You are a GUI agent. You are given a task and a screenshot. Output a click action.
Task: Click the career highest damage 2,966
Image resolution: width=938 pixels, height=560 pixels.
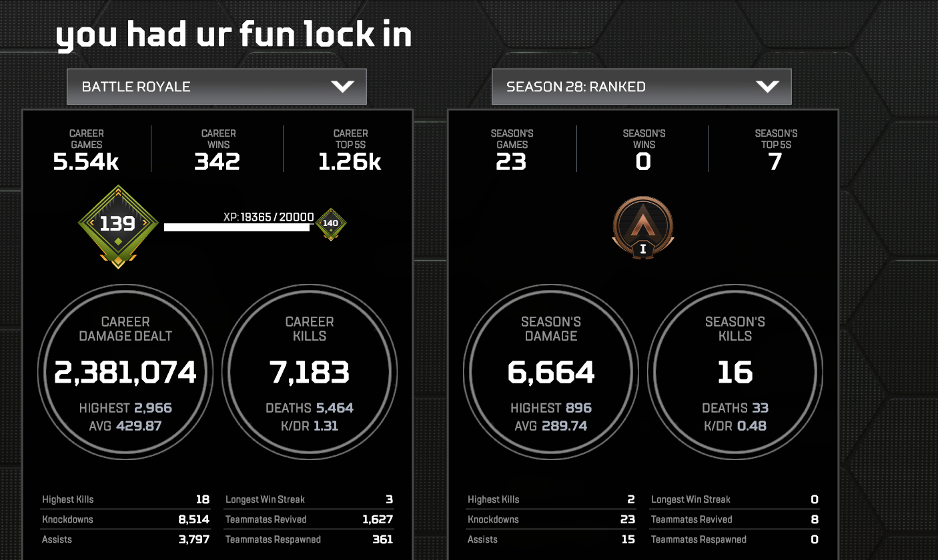(x=153, y=408)
